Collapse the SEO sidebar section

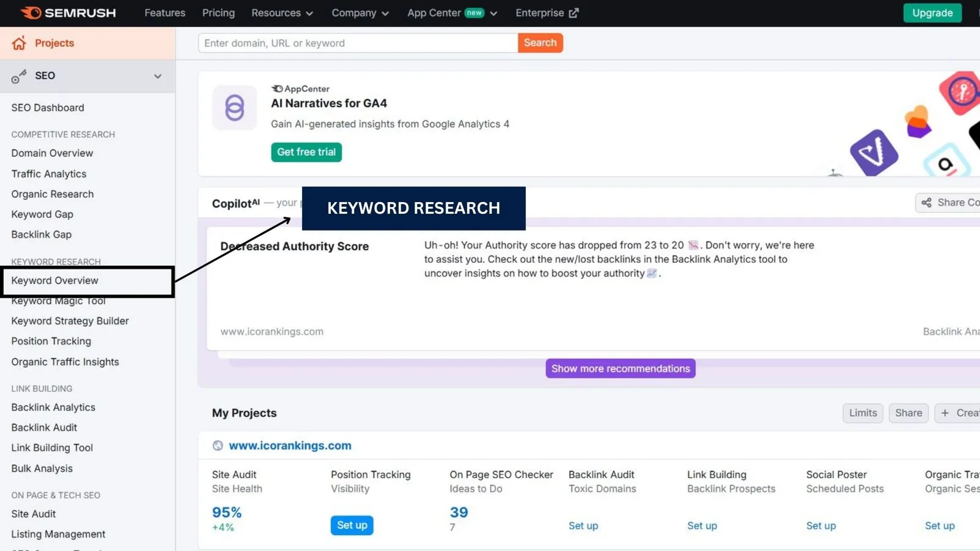point(158,76)
